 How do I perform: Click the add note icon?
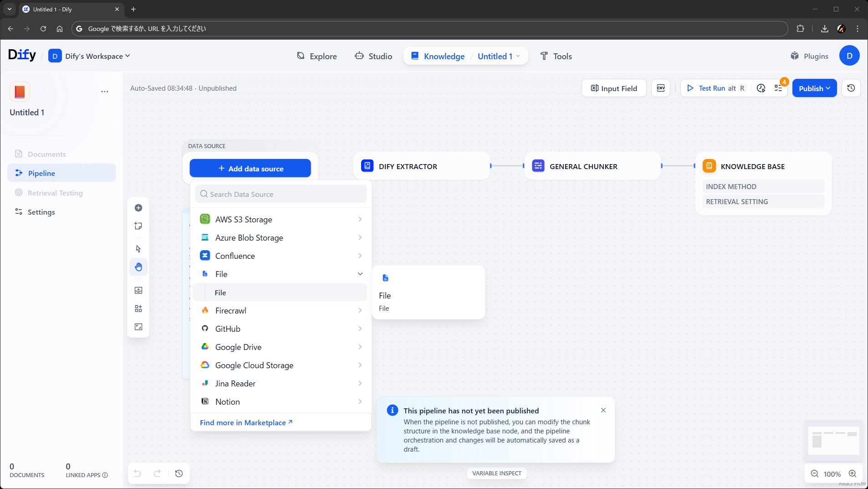tap(138, 226)
